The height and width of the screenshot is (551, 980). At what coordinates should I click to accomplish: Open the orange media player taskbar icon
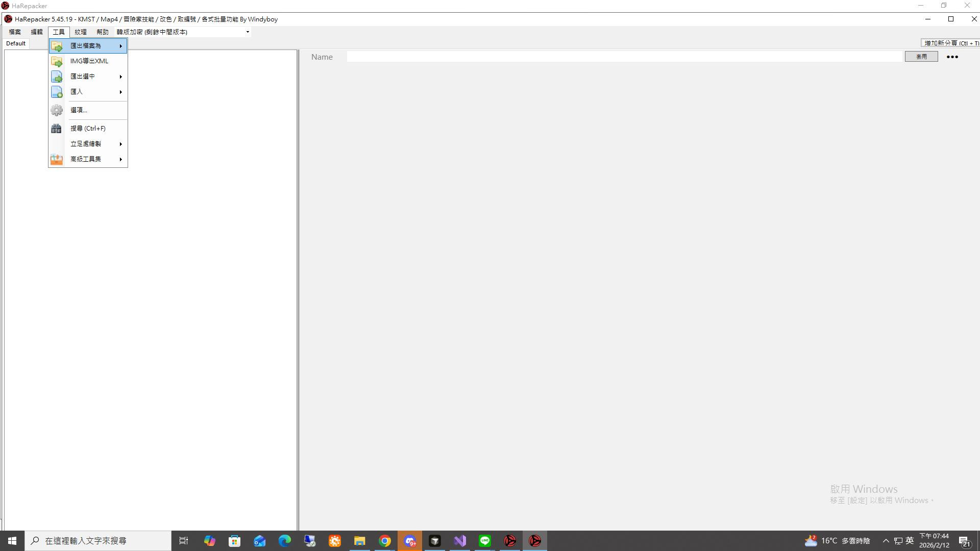tap(334, 541)
